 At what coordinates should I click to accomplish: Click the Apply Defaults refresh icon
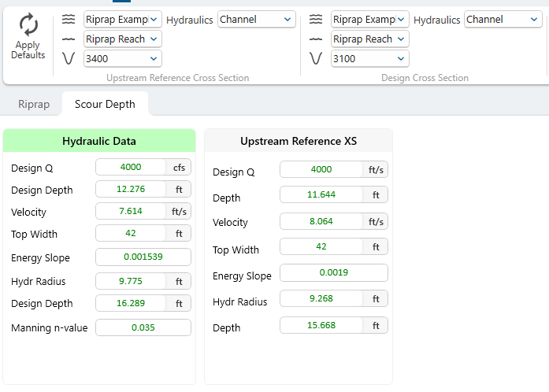pyautogui.click(x=28, y=24)
